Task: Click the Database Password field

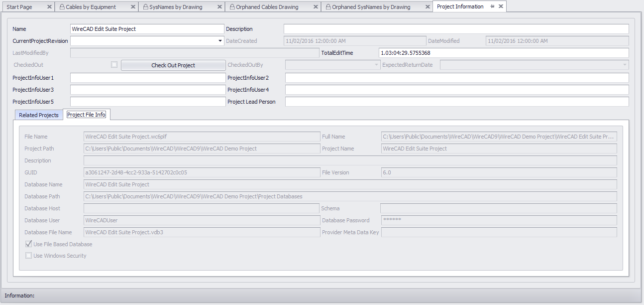Action: 499,220
